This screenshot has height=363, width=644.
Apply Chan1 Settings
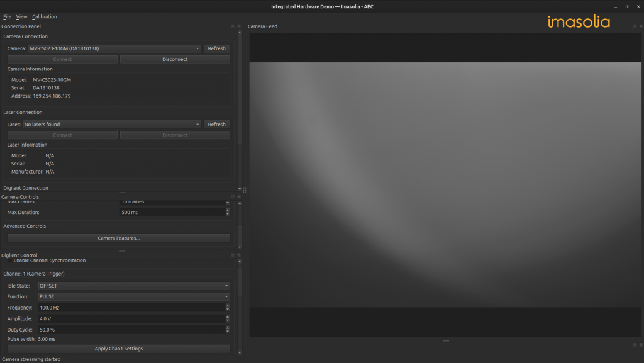pos(119,349)
